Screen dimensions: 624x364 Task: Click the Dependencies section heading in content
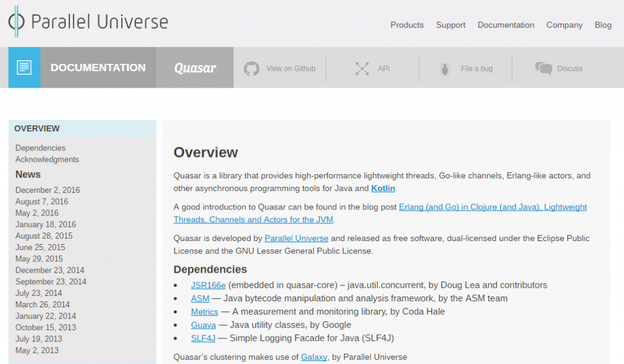[210, 270]
